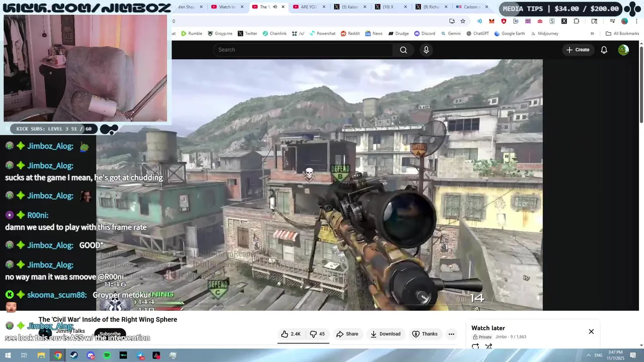Dislike the video showing 45 dislikes
Screen dimensions: 644x362
pyautogui.click(x=317, y=334)
